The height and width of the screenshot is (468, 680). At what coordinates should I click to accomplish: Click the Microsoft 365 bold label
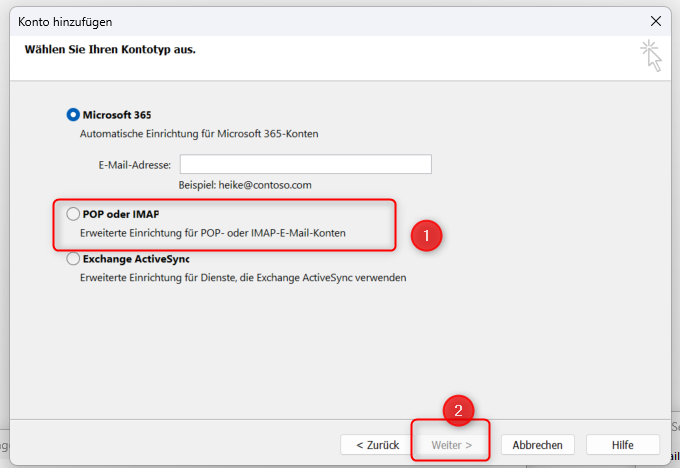(x=117, y=115)
